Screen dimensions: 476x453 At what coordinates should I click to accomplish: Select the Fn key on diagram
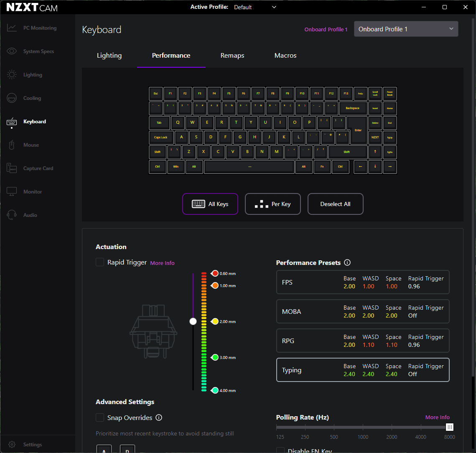(x=322, y=167)
